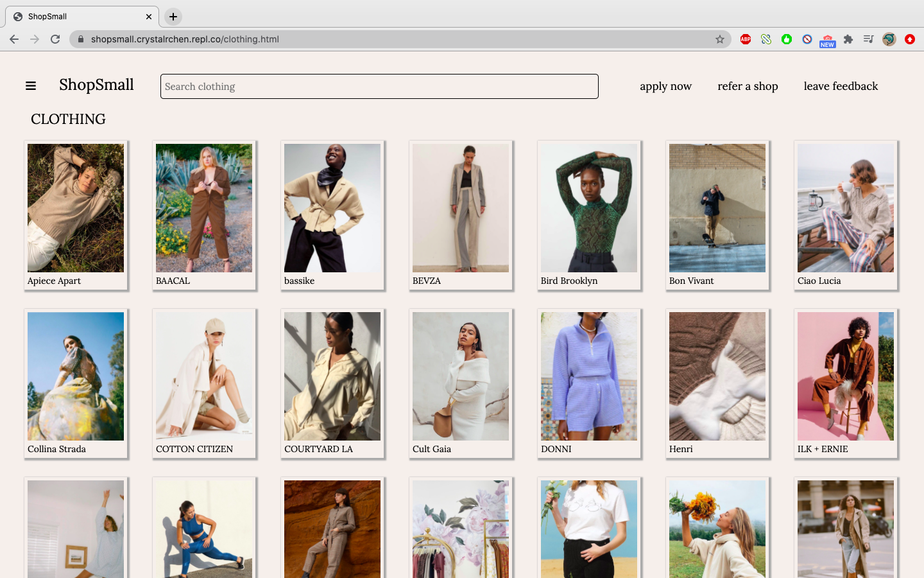Open the Cult Gaia shop card
This screenshot has width=924, height=578.
pos(461,383)
